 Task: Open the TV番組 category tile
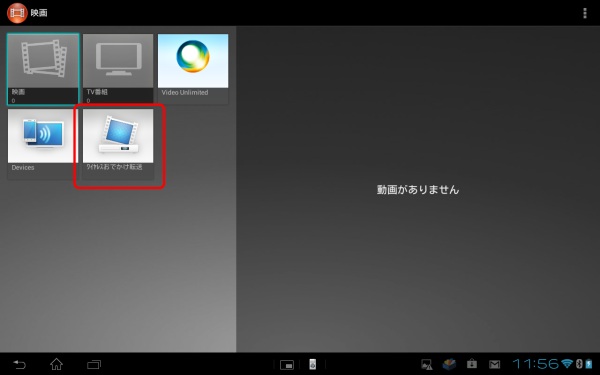118,69
